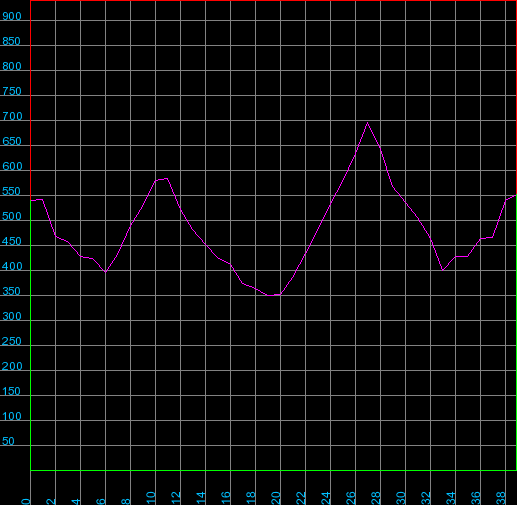Click the green baseline along the chart bottom
Viewport: 517px width, 505px height.
click(273, 470)
